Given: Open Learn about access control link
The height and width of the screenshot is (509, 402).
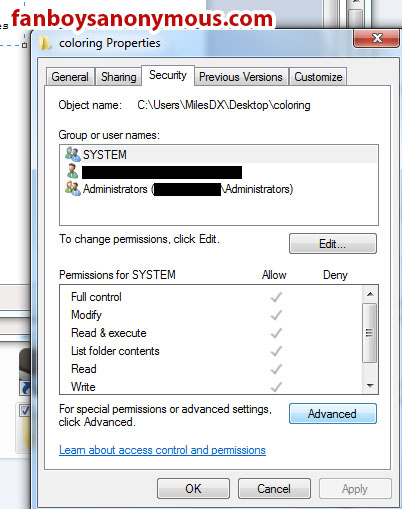Looking at the screenshot, I should (162, 450).
